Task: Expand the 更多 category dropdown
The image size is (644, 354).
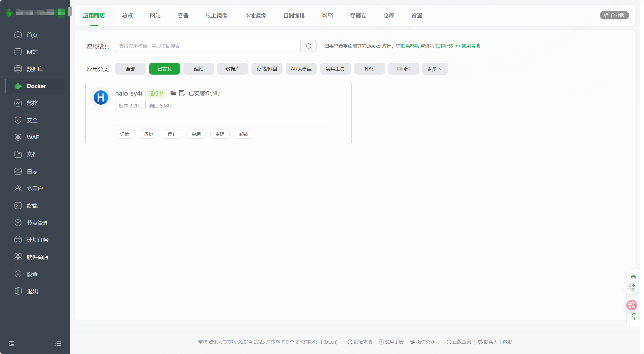Action: [434, 69]
